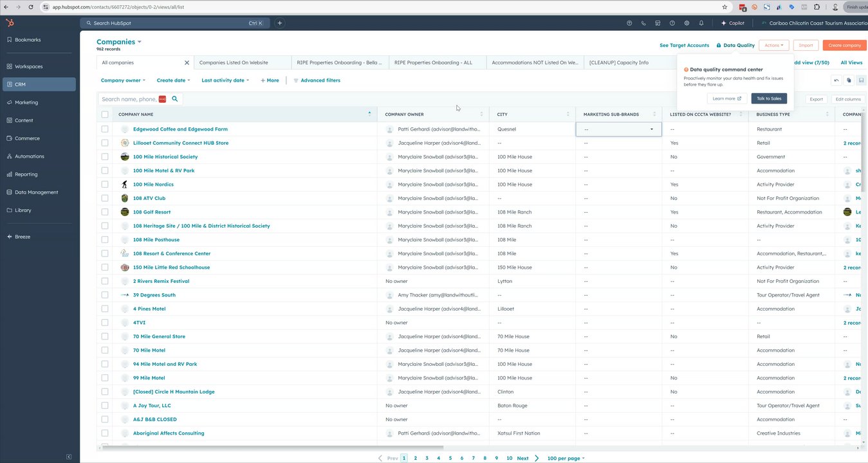
Task: Check the Edgewood Coffee and Edgewood Farm row
Action: point(105,129)
